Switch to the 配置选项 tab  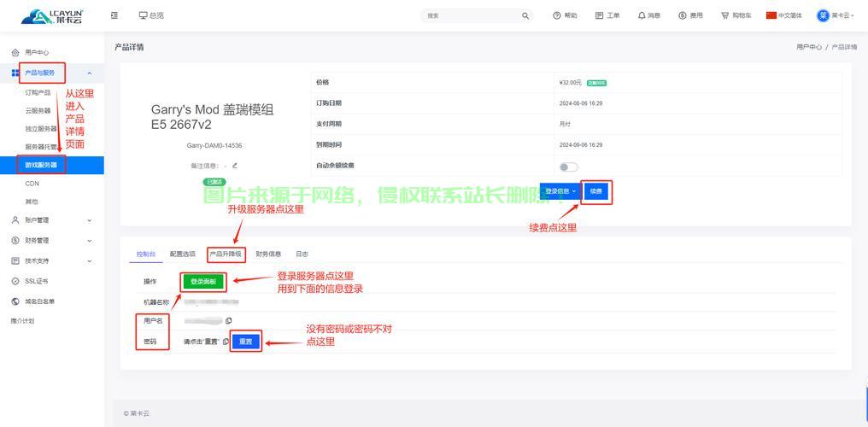tap(183, 254)
